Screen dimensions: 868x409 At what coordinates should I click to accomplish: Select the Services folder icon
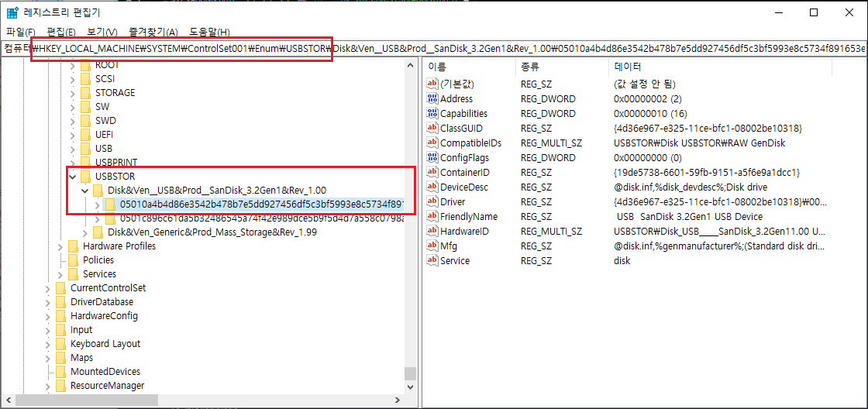73,274
